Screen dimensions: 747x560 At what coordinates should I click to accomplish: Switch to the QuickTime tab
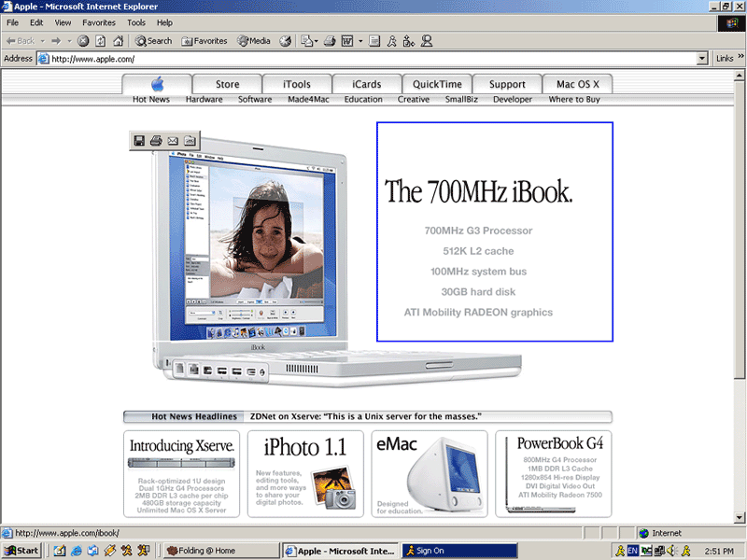[x=437, y=84]
